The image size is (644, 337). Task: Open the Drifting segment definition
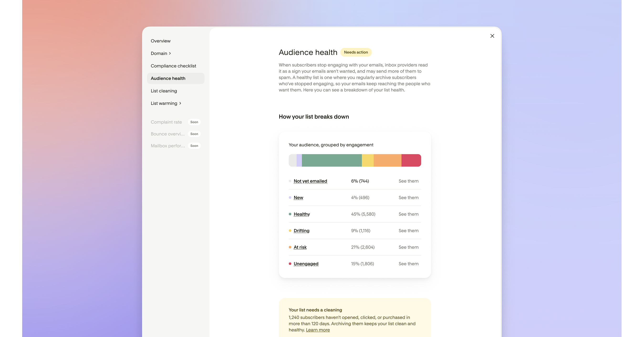301,230
